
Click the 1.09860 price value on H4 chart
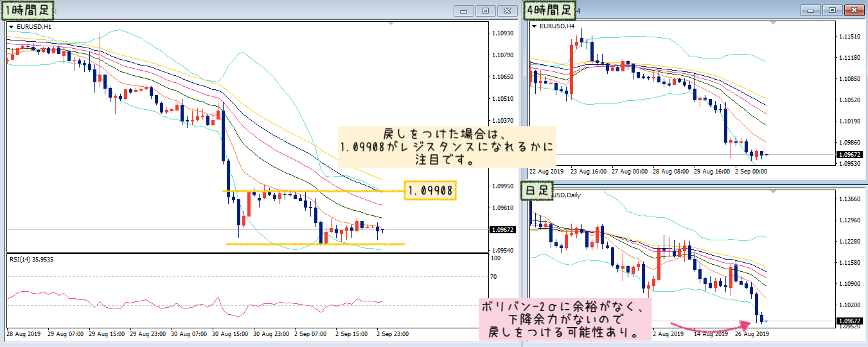click(x=850, y=142)
